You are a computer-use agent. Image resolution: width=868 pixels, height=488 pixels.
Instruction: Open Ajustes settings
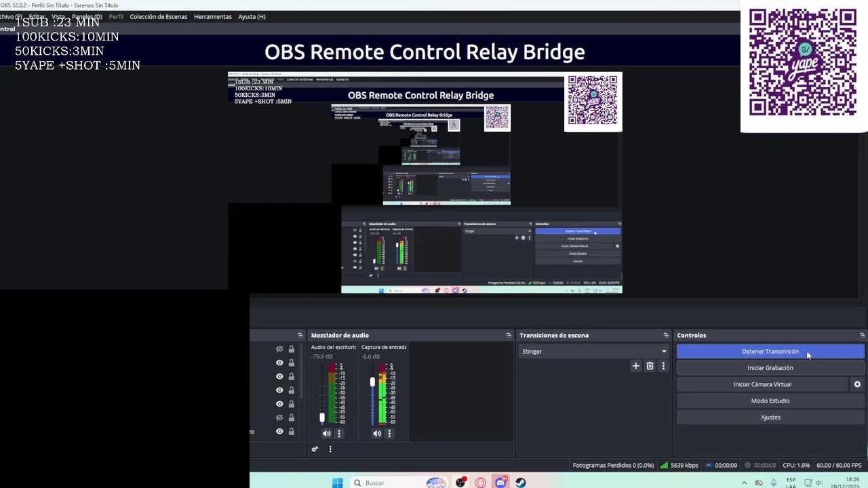[x=770, y=418]
